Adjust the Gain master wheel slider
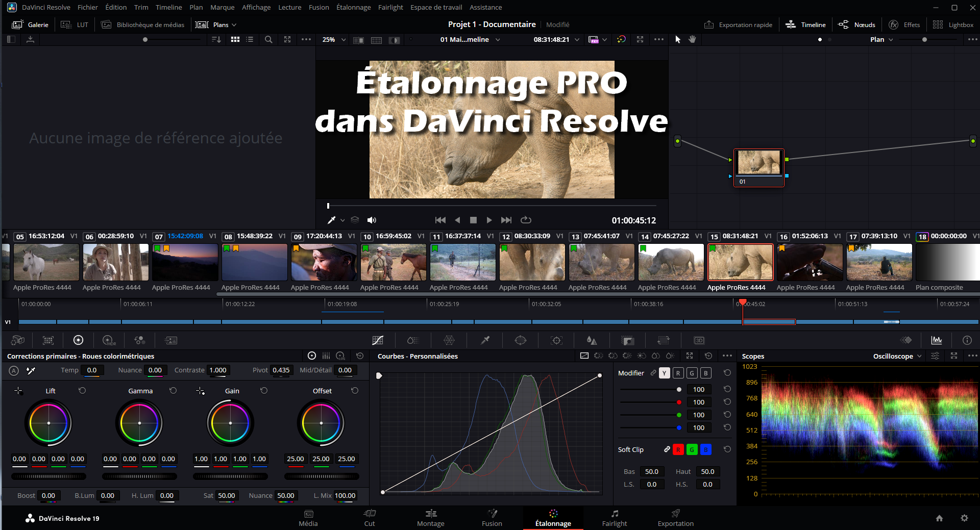Screen dimensions: 980x530 tap(230, 476)
